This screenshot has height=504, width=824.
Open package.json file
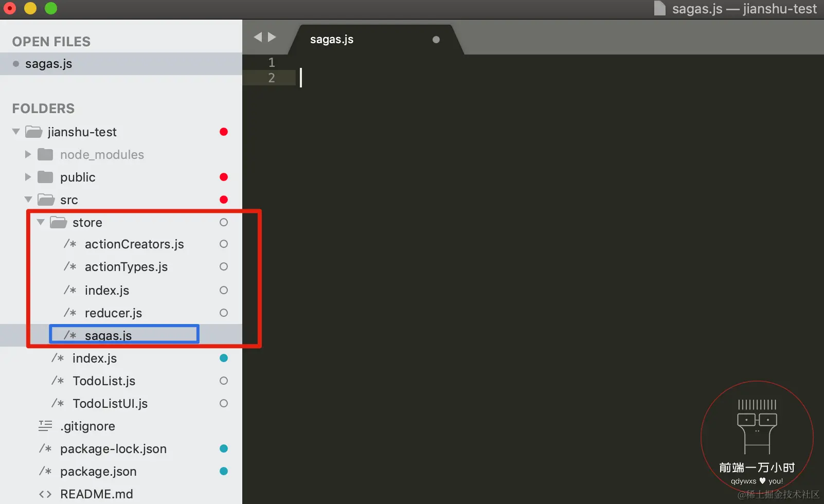tap(98, 472)
